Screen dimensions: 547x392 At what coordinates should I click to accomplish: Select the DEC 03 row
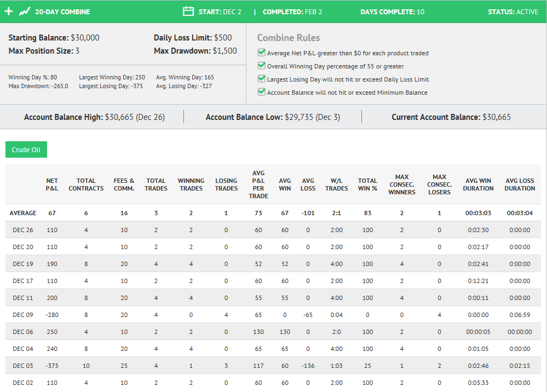click(x=273, y=366)
